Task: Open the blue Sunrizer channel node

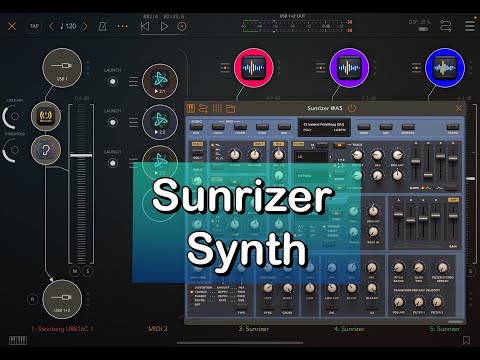Action: (445, 68)
